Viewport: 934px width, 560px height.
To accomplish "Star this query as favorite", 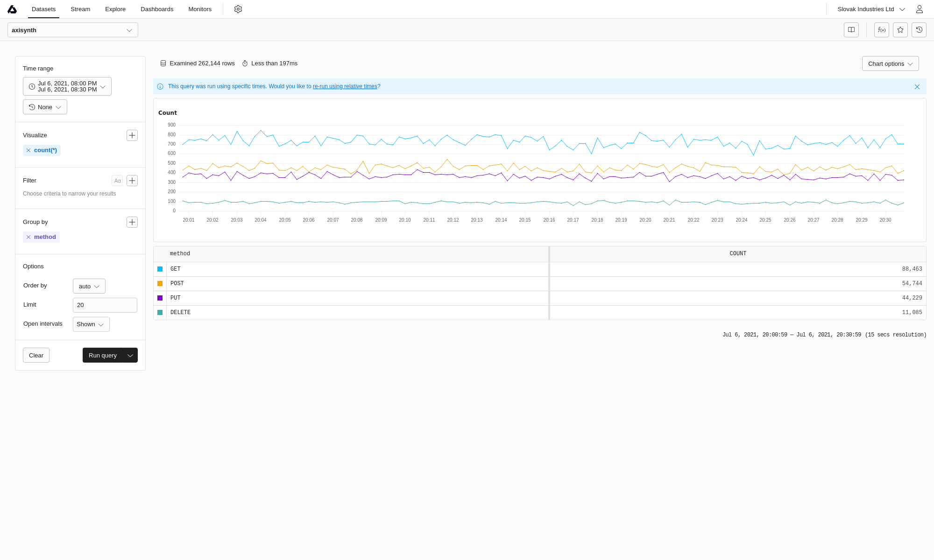I will 900,30.
